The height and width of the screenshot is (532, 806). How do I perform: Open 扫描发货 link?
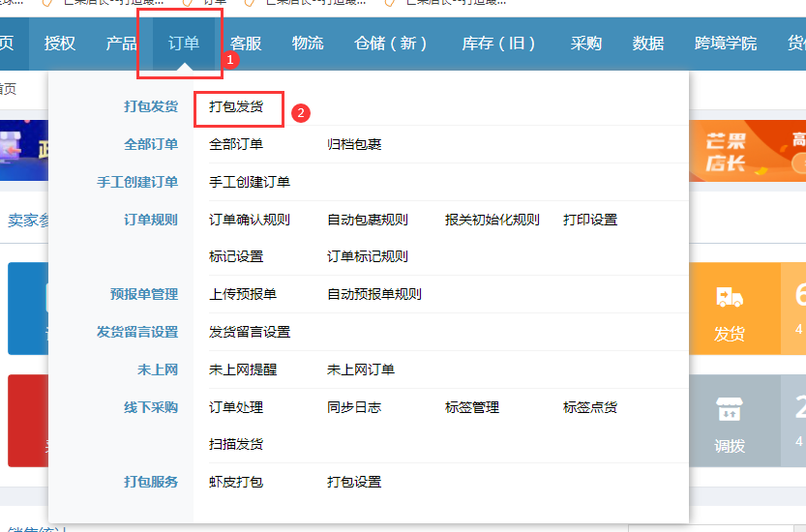click(236, 444)
